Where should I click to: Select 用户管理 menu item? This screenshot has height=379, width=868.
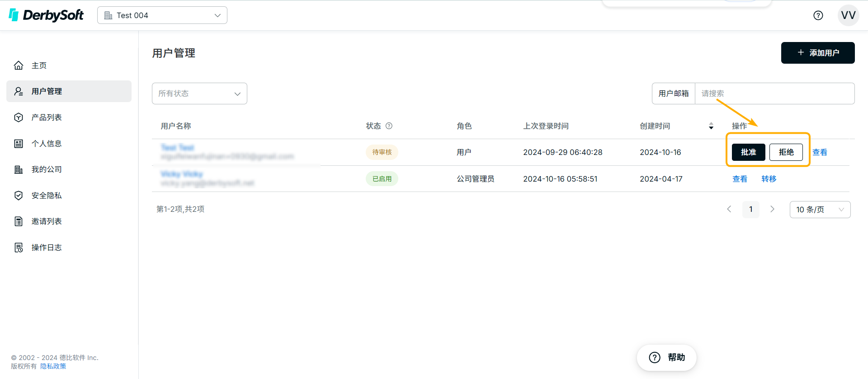pyautogui.click(x=69, y=91)
